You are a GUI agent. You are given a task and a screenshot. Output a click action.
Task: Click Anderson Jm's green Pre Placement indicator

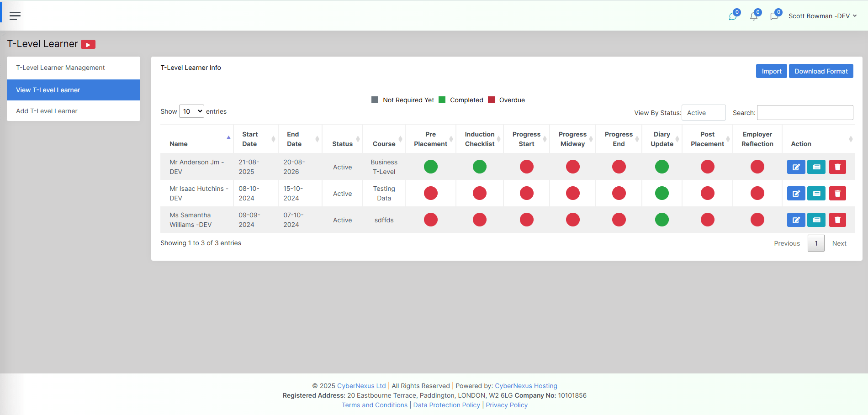tap(430, 167)
